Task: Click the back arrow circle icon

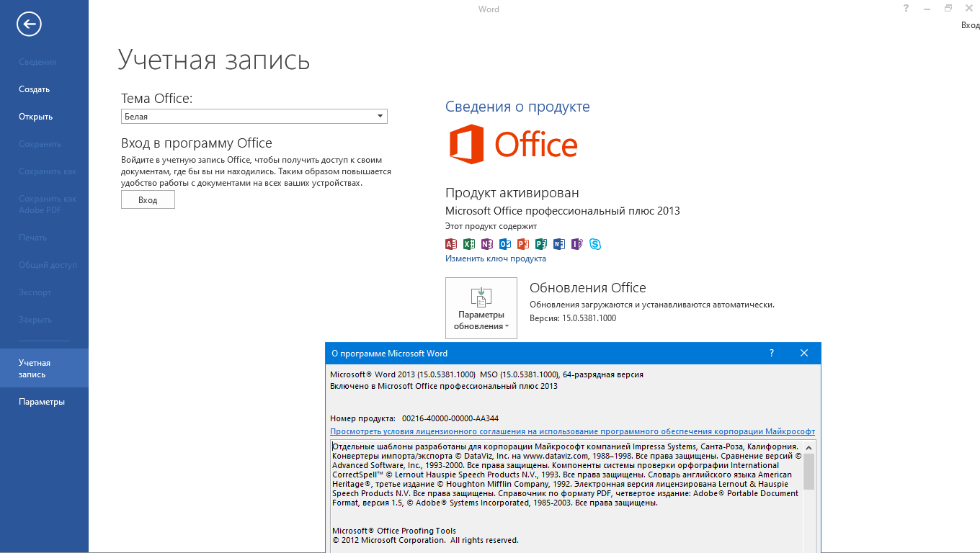Action: point(29,24)
